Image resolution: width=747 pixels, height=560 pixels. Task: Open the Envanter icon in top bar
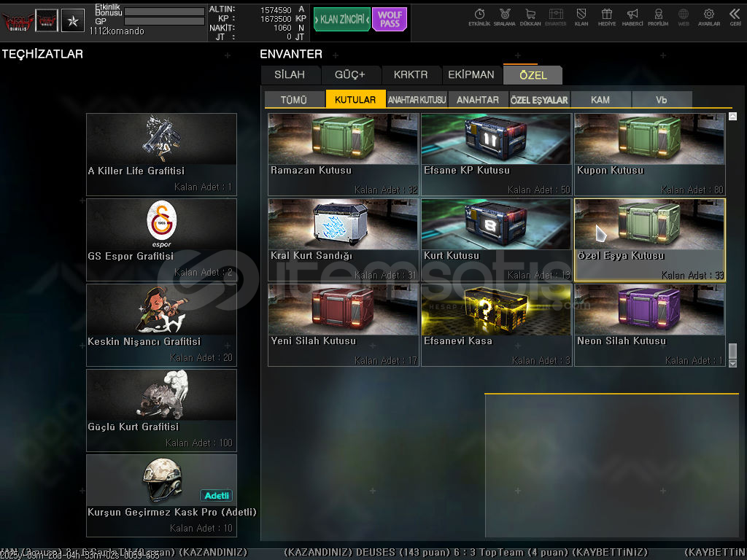[555, 17]
